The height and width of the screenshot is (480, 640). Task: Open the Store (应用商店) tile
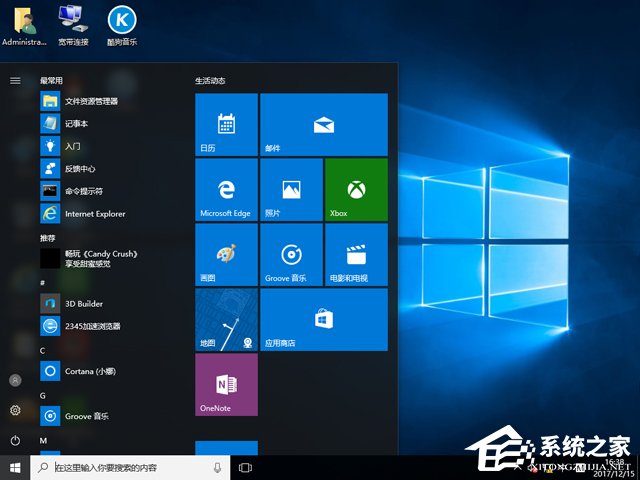point(324,319)
